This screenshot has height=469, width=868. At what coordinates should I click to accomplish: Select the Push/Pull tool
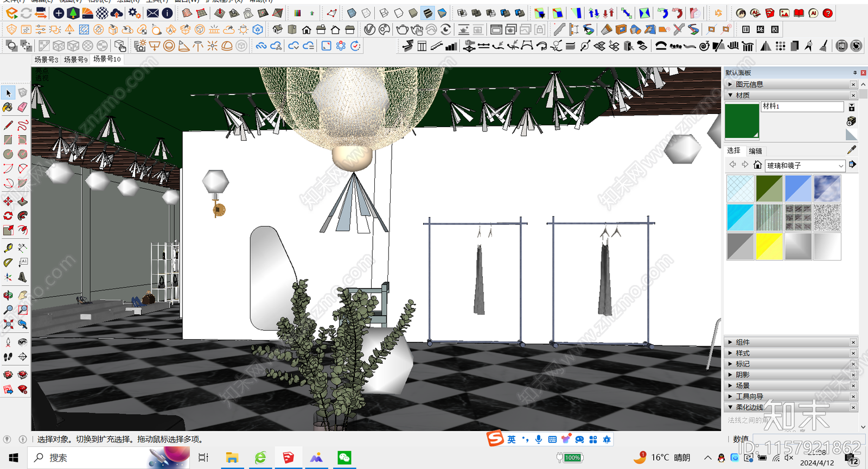pyautogui.click(x=22, y=201)
